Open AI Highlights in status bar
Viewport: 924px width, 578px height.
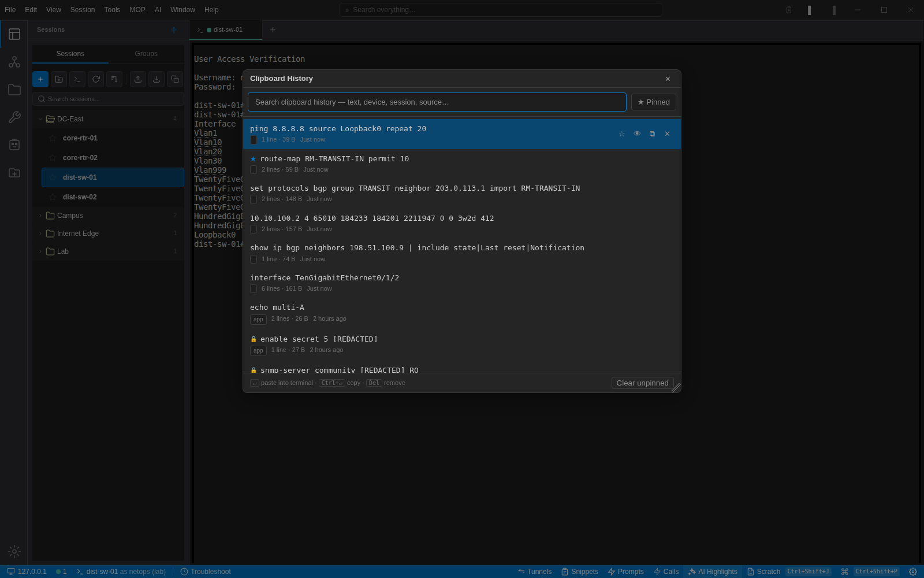click(713, 572)
